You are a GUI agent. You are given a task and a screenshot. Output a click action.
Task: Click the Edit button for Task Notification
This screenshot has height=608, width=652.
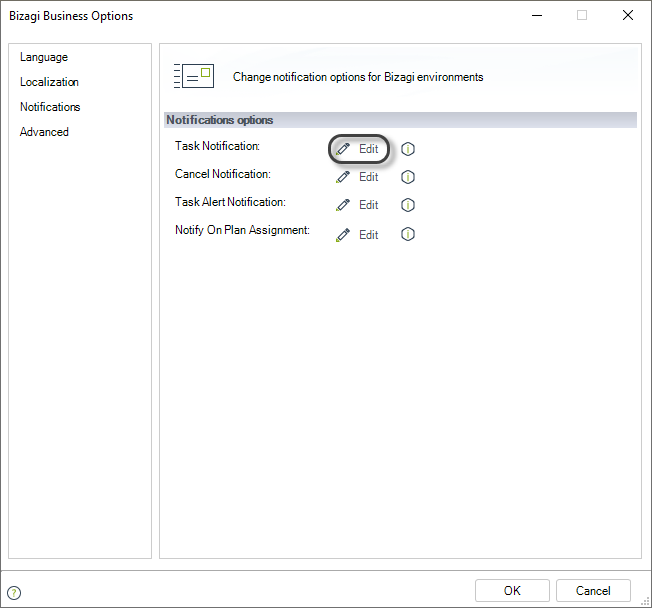coord(358,149)
